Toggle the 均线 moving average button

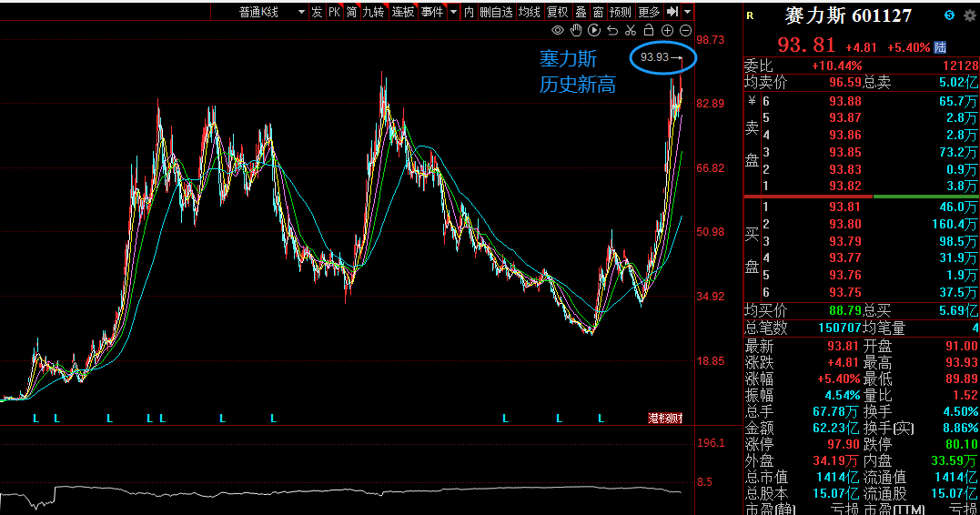tap(530, 11)
